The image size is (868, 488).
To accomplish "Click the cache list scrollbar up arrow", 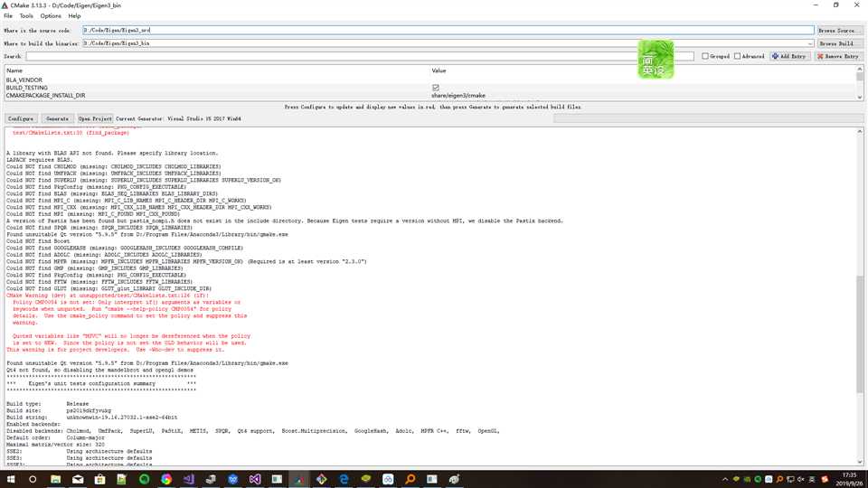I will (860, 70).
